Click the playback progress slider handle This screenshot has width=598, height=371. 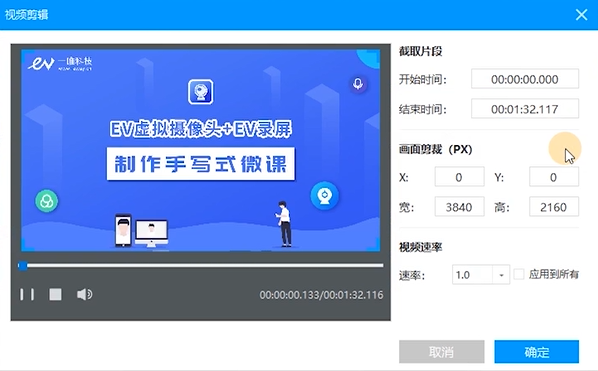23,266
